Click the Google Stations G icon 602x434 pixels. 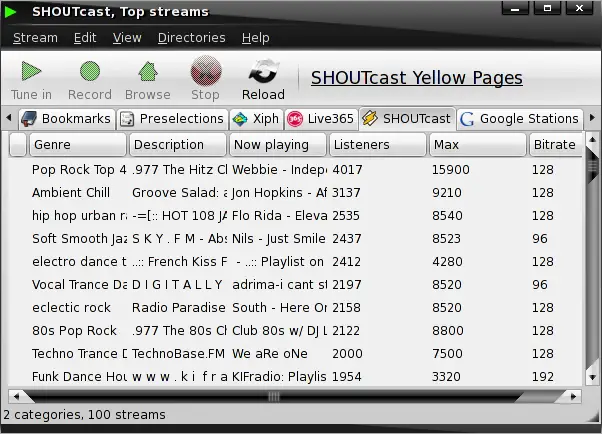(x=467, y=119)
